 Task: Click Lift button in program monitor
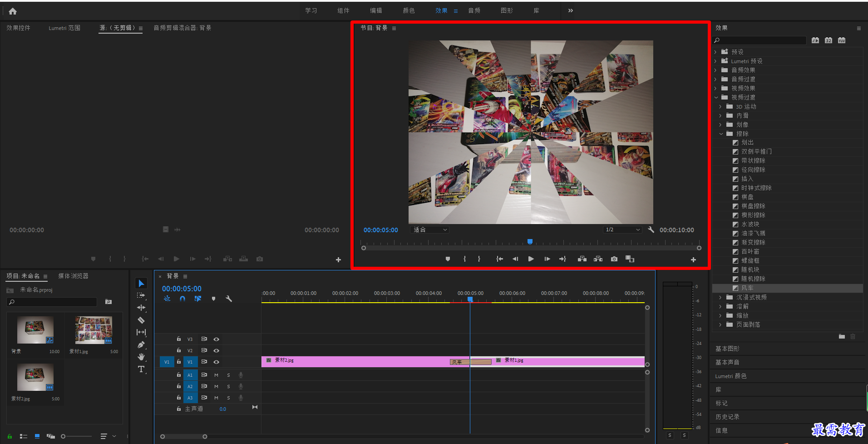582,259
